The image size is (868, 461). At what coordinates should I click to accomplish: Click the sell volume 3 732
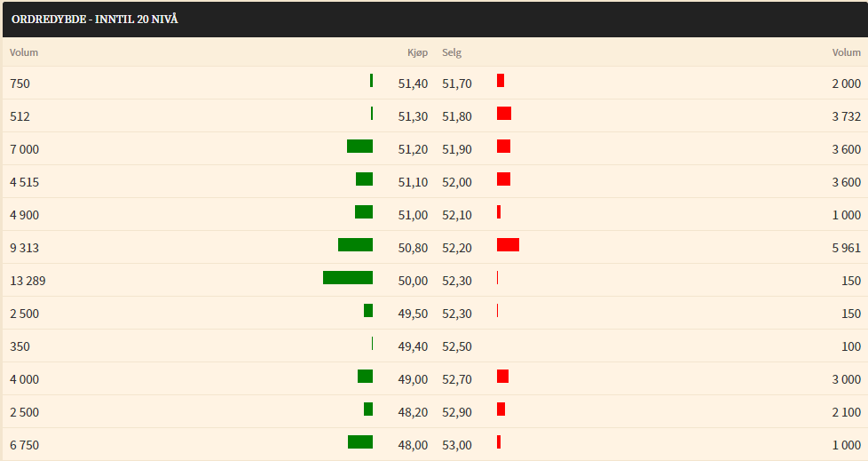[847, 116]
